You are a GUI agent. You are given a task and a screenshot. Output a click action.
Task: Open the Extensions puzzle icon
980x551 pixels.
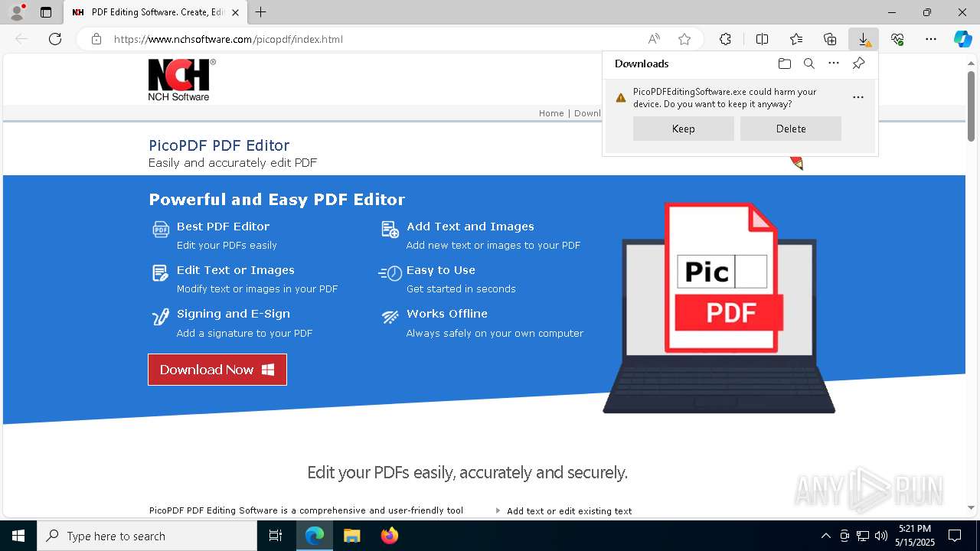pos(725,39)
